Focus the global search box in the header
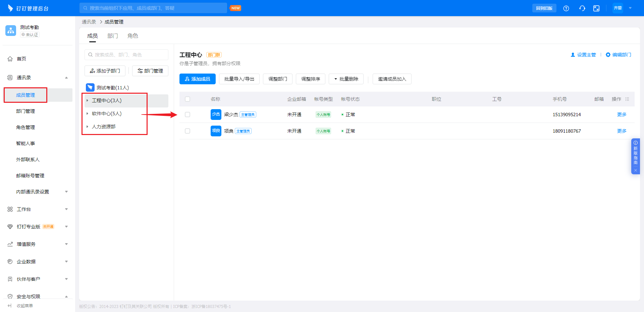The width and height of the screenshot is (644, 312). pos(153,8)
